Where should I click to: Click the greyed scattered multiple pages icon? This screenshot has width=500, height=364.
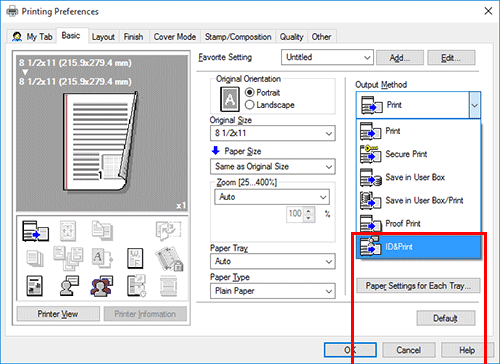click(68, 258)
